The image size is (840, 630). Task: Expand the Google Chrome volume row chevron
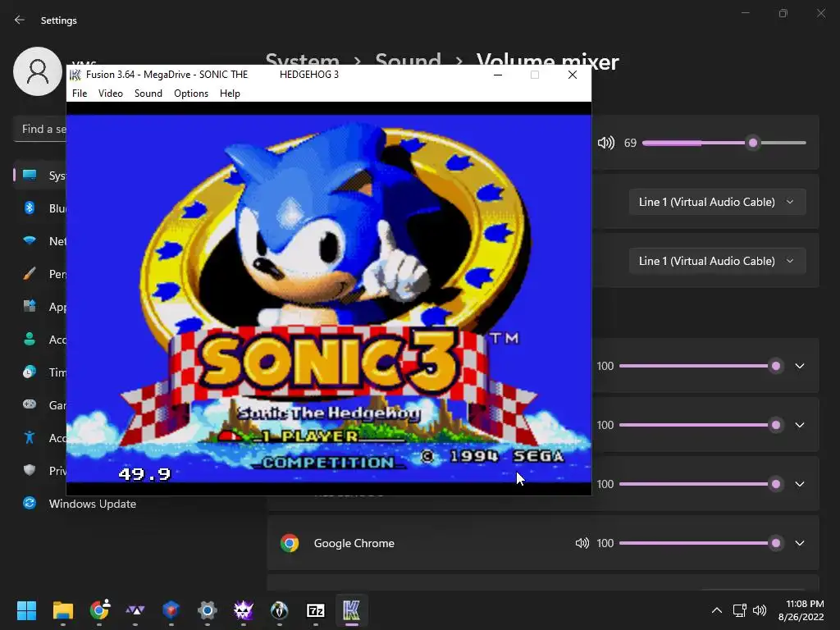(800, 543)
